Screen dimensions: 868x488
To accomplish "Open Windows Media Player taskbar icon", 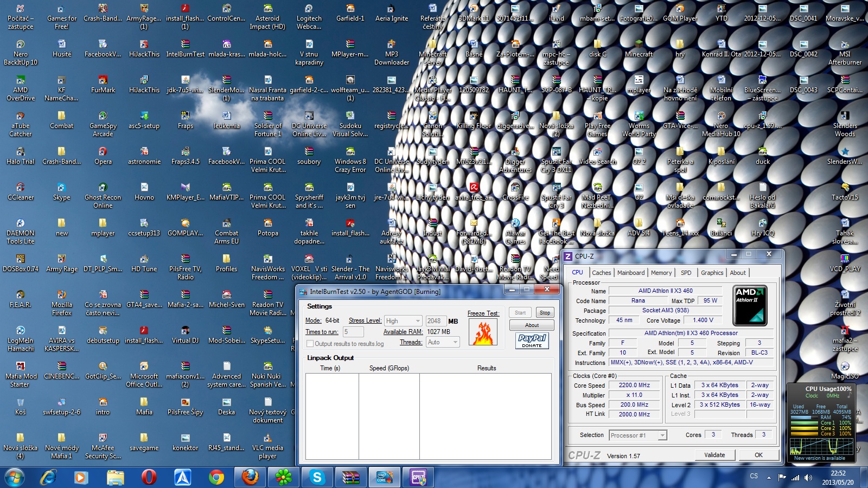I will 81,477.
